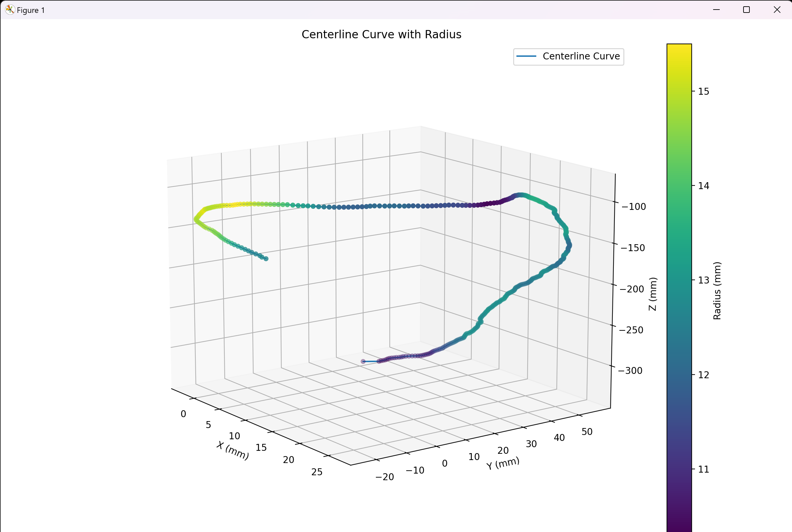Viewport: 792px width, 532px height.
Task: Click the X axis tick 15
Action: pos(261,448)
